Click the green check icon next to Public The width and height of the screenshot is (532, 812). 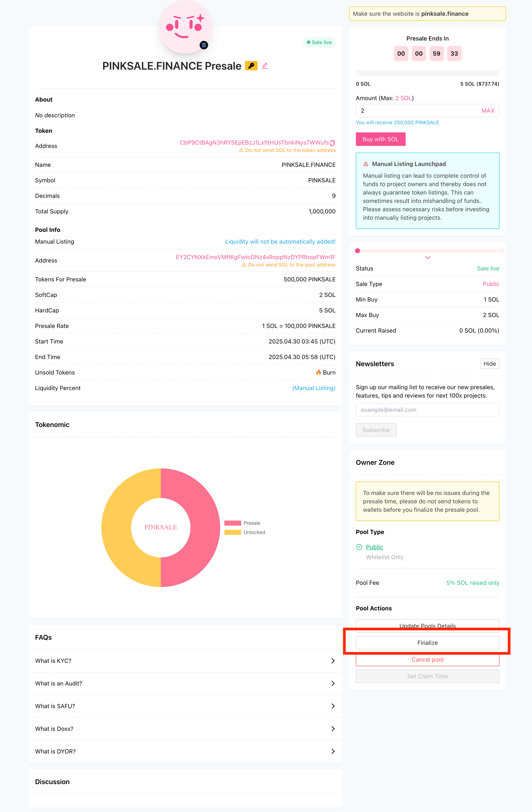(x=359, y=547)
